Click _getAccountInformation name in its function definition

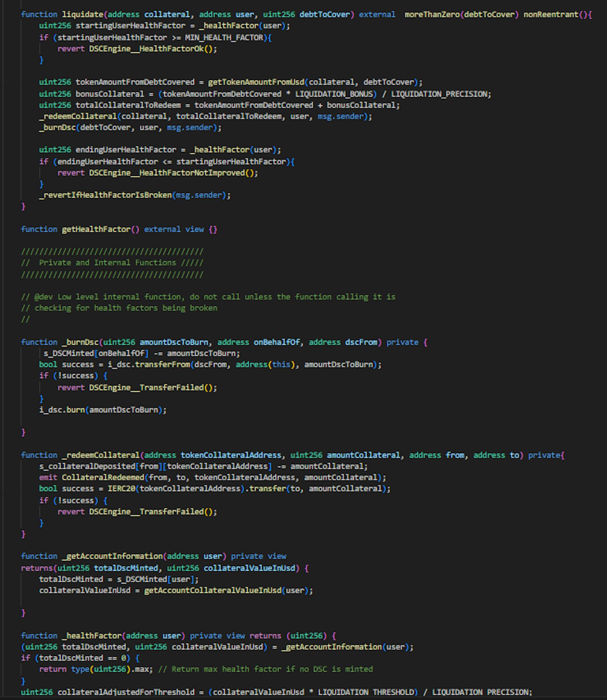[x=112, y=556]
